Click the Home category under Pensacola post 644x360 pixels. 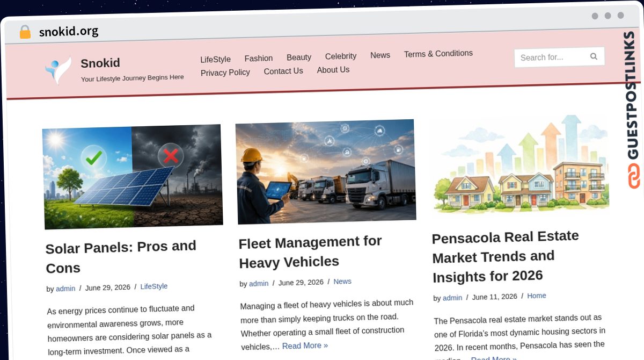coord(537,296)
